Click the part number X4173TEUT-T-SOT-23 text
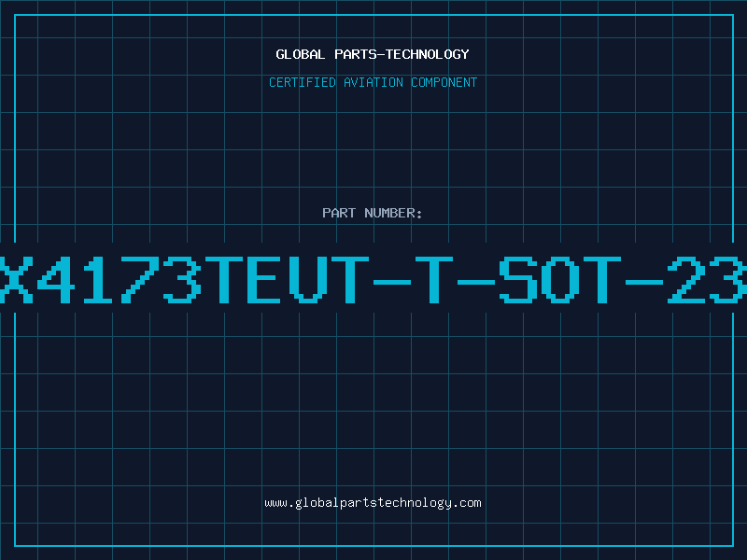The height and width of the screenshot is (560, 747). (x=373, y=280)
